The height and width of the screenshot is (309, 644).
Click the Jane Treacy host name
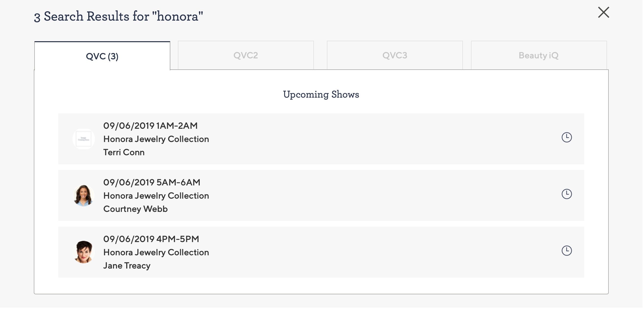click(x=127, y=265)
